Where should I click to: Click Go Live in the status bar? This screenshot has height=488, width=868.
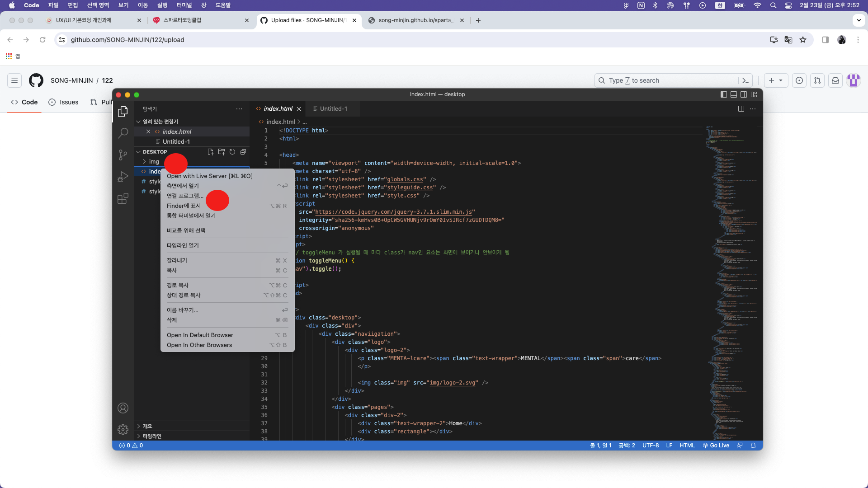(x=716, y=446)
